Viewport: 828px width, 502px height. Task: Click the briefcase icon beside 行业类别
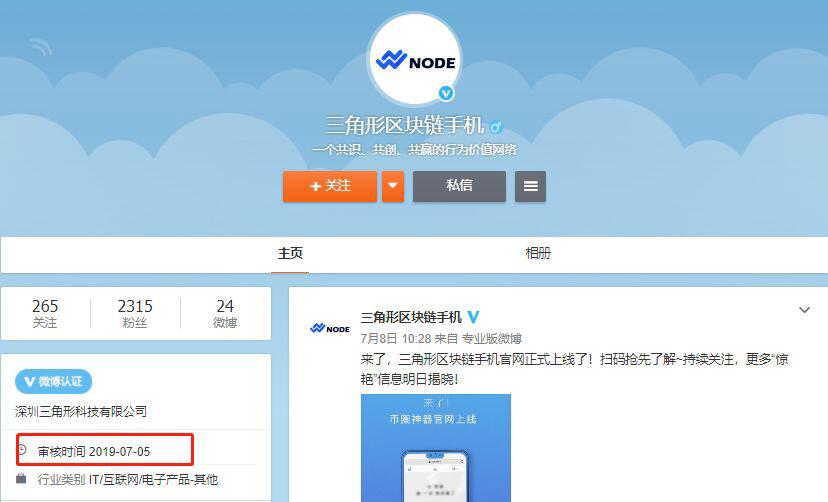pyautogui.click(x=21, y=479)
